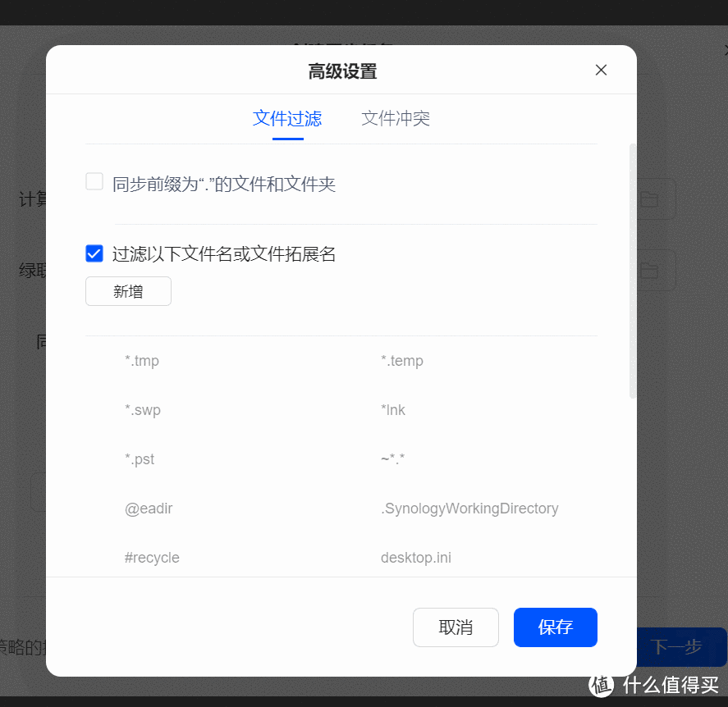
Task: Switch to the 文件冲突 tab
Action: click(x=396, y=118)
